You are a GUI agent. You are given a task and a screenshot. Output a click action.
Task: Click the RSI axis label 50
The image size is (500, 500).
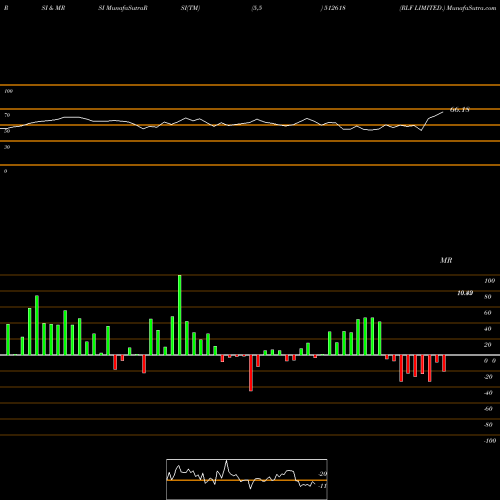7,131
